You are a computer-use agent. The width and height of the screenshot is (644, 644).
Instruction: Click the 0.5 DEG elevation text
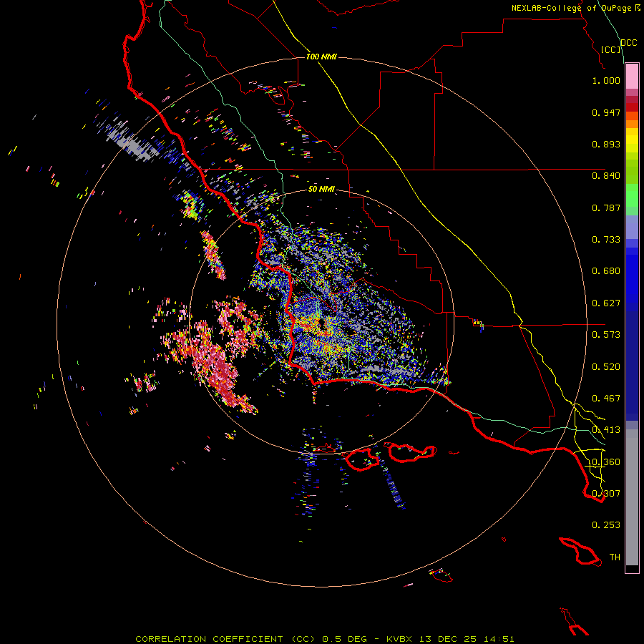tap(345, 639)
